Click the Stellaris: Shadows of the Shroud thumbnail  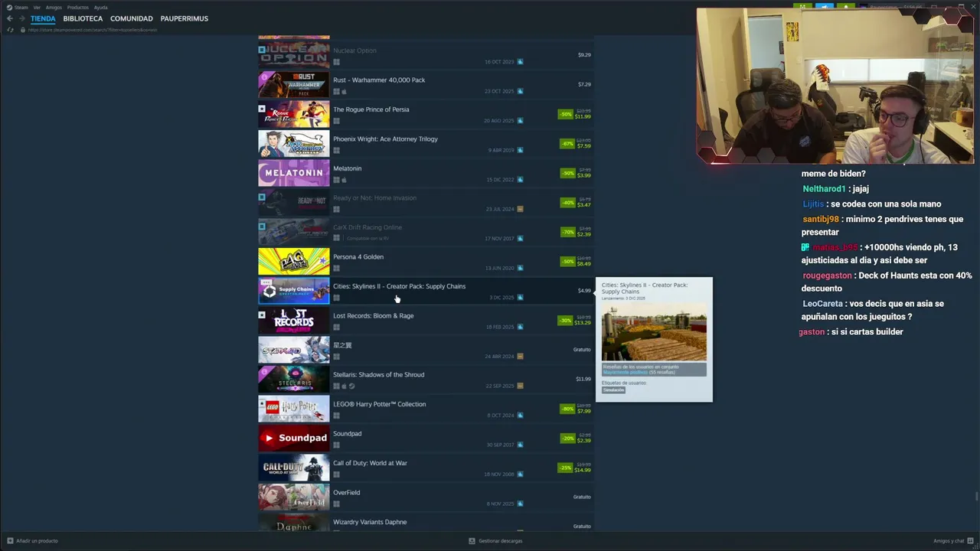point(294,380)
